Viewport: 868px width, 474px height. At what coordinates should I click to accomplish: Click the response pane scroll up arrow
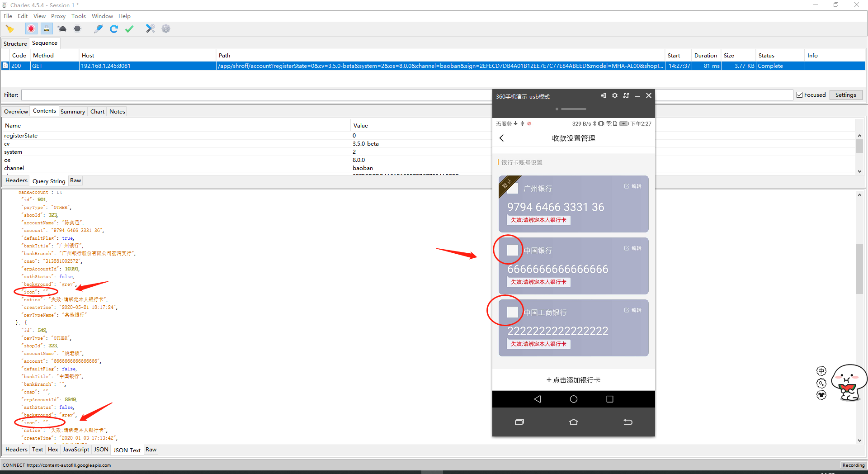coord(859,195)
